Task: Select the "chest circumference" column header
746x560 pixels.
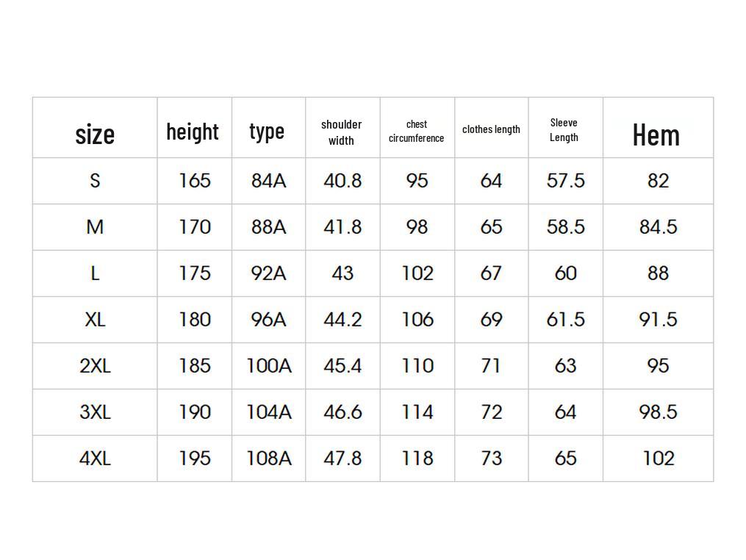Action: coord(417,131)
